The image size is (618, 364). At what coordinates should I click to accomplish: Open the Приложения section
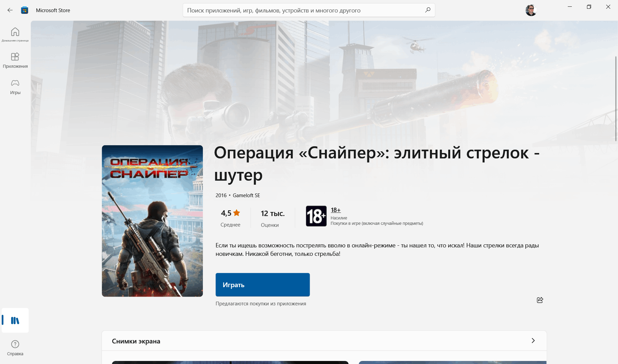click(x=15, y=60)
